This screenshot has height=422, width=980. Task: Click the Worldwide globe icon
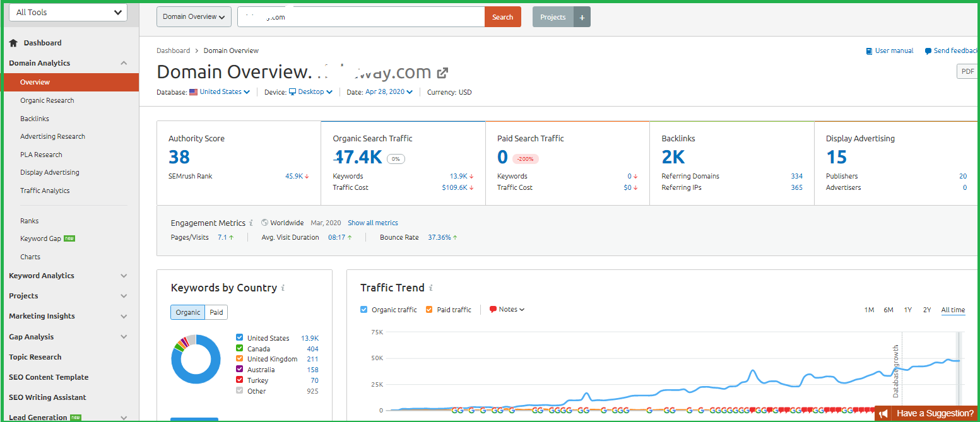click(x=264, y=223)
